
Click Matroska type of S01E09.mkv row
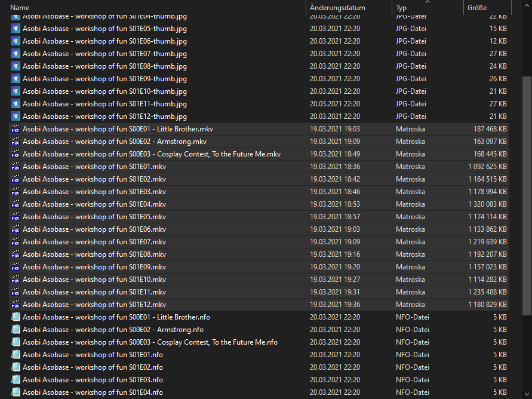click(x=410, y=267)
